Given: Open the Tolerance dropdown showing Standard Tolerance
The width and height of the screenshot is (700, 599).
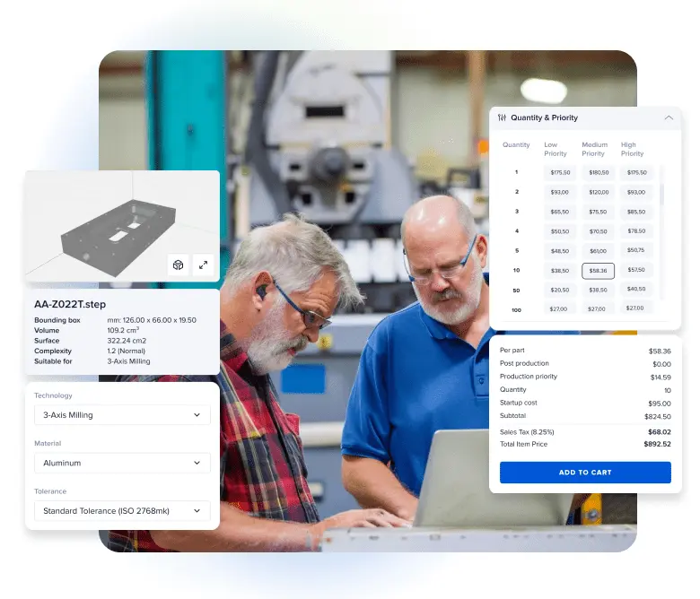Looking at the screenshot, I should click(x=122, y=511).
